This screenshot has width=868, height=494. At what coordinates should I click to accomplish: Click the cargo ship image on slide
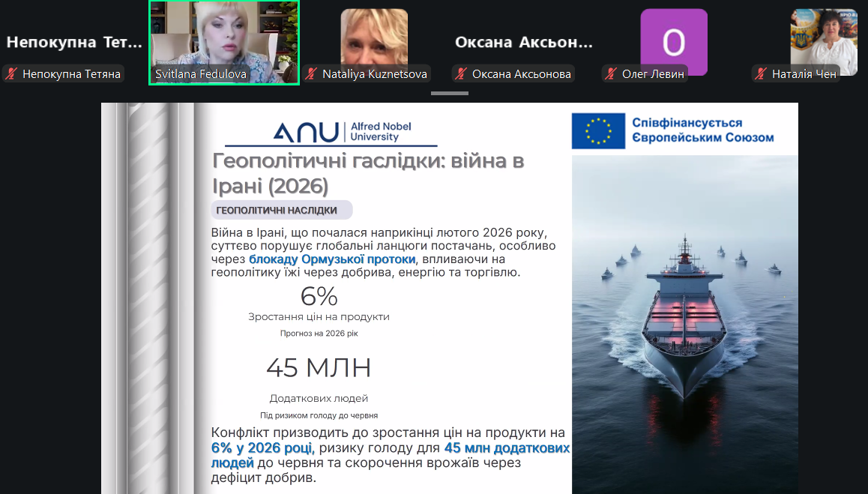684,322
